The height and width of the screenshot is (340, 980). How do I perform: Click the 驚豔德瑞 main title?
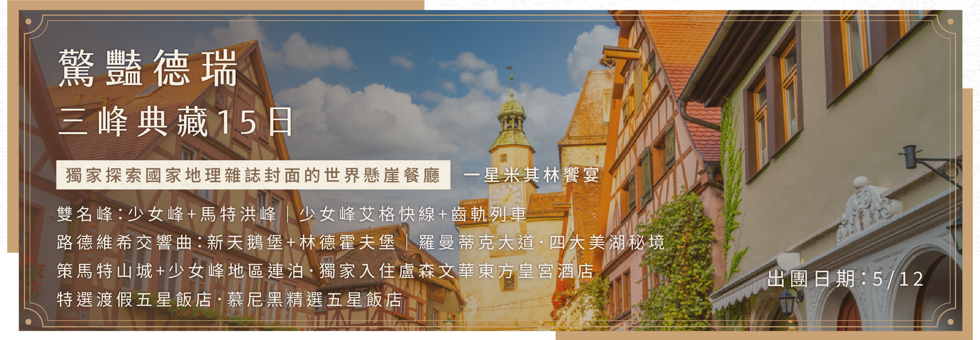point(148,68)
